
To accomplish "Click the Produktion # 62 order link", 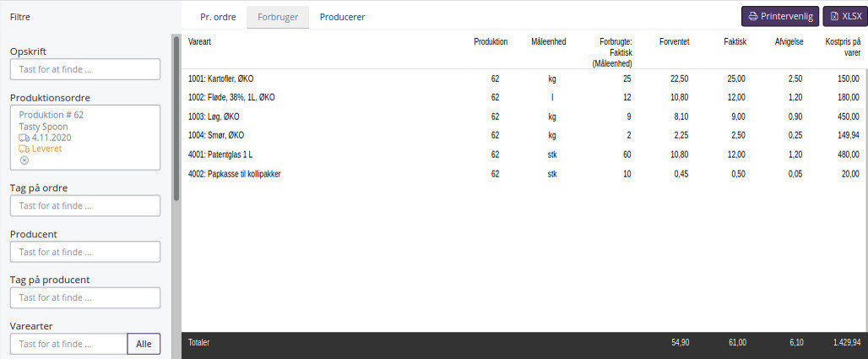I will (52, 115).
